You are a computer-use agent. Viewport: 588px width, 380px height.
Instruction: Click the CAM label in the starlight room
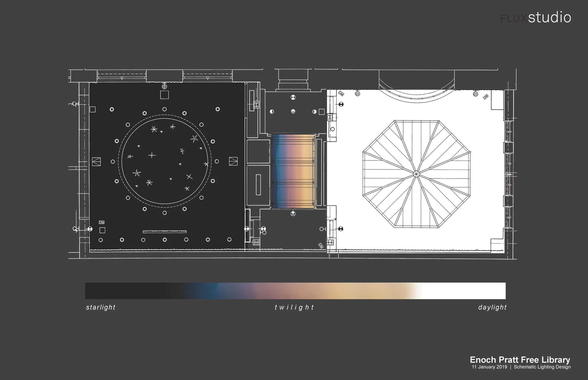102,222
